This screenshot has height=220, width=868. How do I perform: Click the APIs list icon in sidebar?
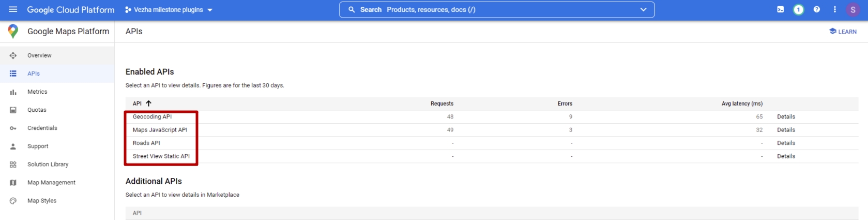click(13, 74)
